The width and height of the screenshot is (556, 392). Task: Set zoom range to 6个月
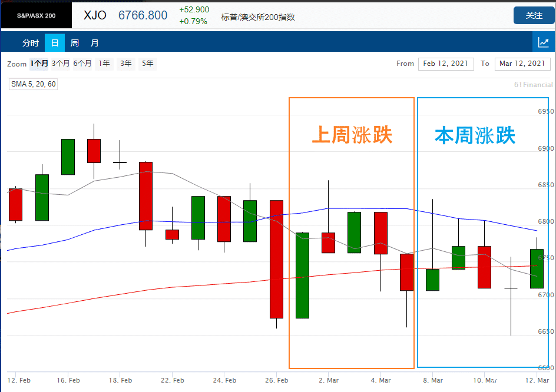point(82,64)
